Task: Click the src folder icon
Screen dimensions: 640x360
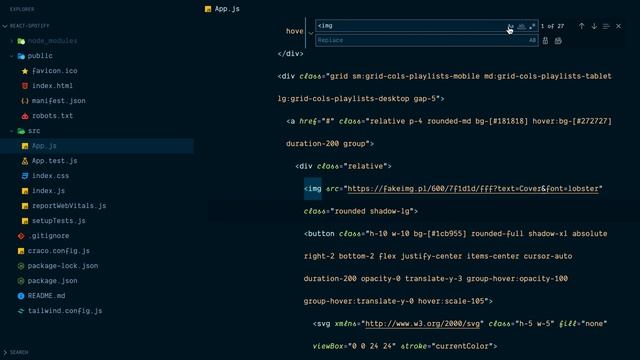Action: (x=21, y=131)
